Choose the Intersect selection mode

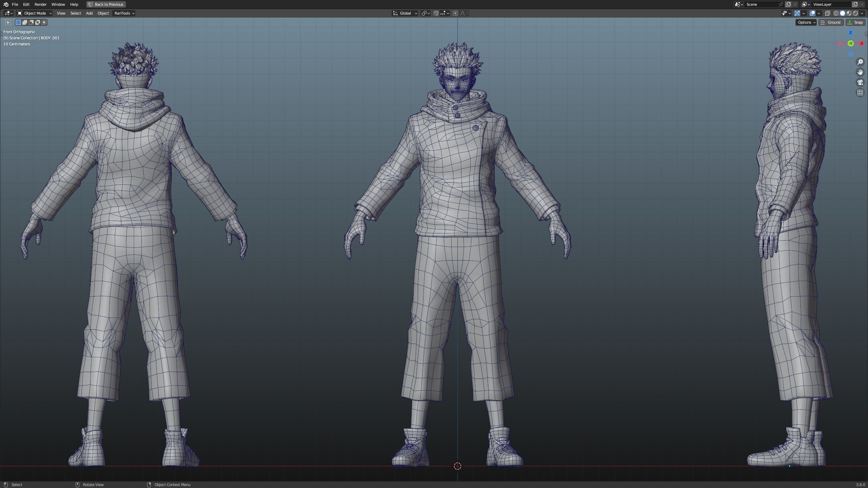44,22
